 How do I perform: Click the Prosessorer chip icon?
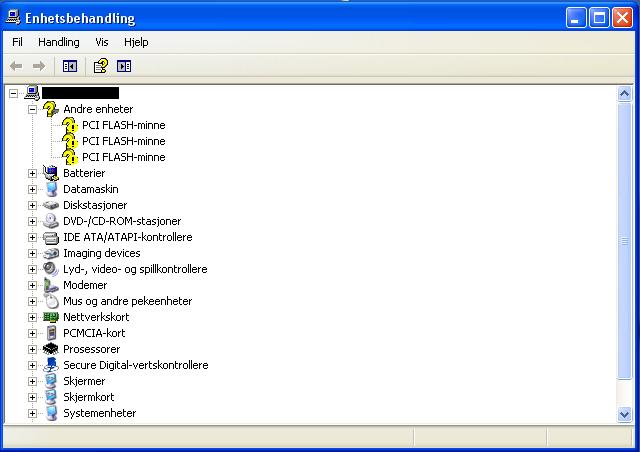(51, 349)
